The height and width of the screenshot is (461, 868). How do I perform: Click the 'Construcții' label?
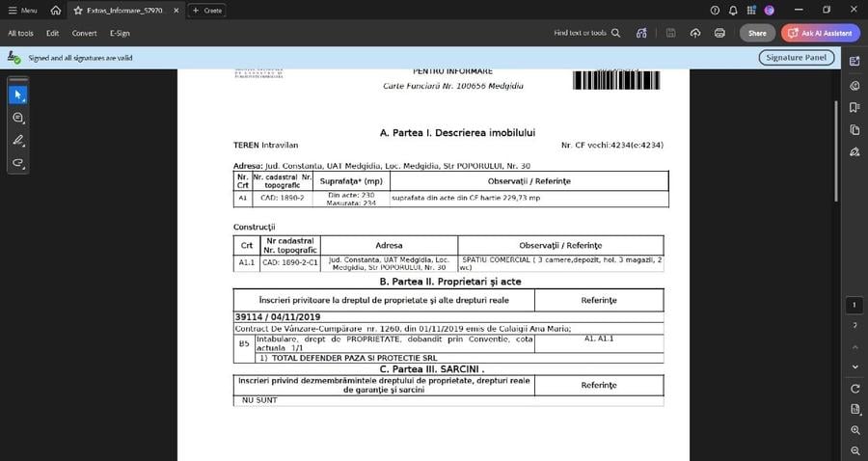[254, 227]
